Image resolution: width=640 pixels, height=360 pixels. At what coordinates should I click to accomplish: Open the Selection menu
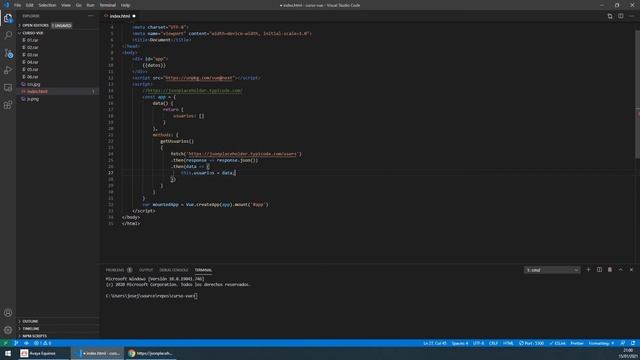pos(47,5)
